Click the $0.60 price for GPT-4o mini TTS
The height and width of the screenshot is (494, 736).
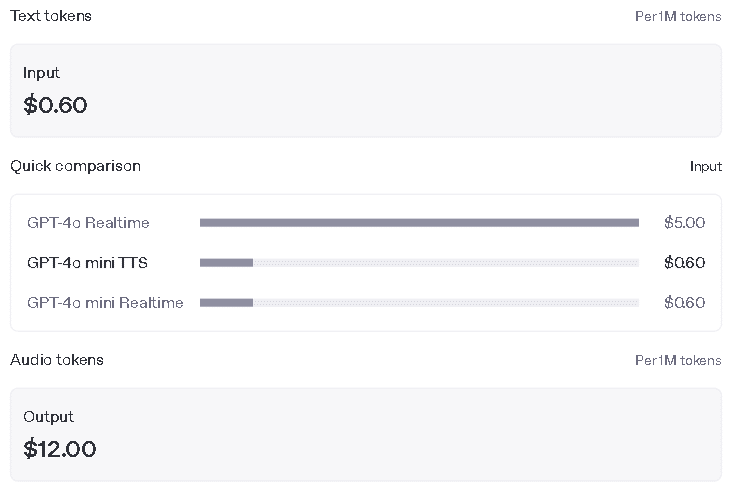[684, 263]
